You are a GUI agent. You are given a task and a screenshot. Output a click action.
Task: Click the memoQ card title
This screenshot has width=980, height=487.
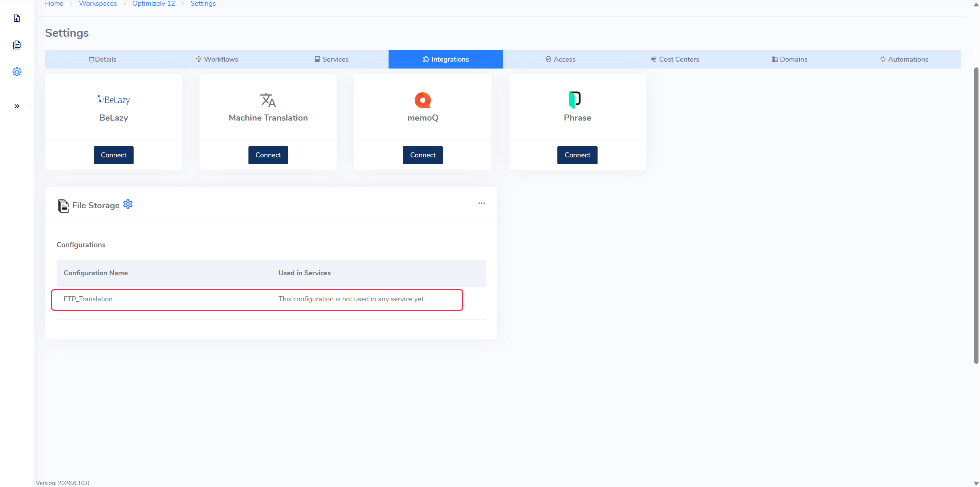coord(423,118)
